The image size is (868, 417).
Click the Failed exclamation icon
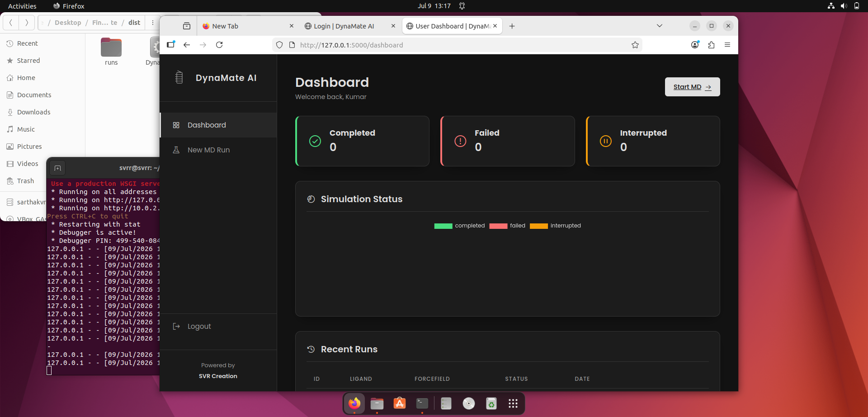pos(460,141)
